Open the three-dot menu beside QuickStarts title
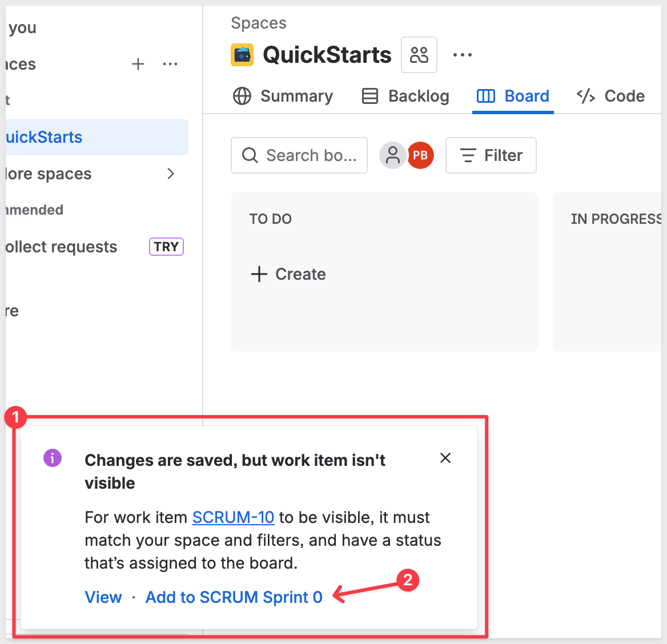The height and width of the screenshot is (644, 667). (462, 55)
